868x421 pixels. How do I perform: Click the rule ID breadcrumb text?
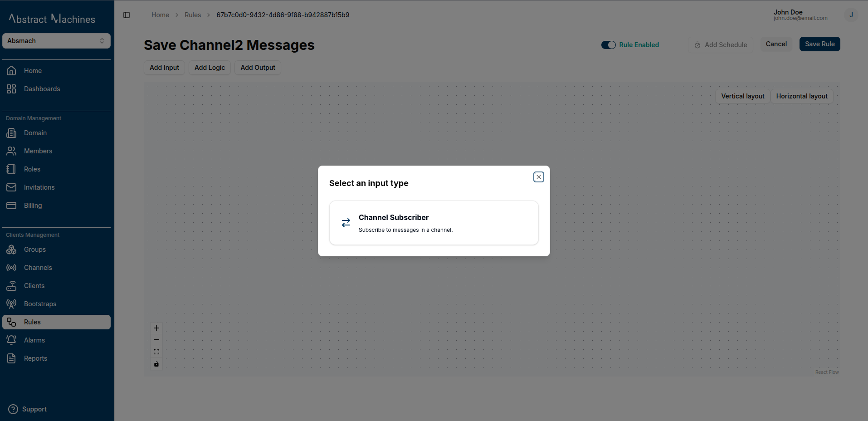click(283, 15)
